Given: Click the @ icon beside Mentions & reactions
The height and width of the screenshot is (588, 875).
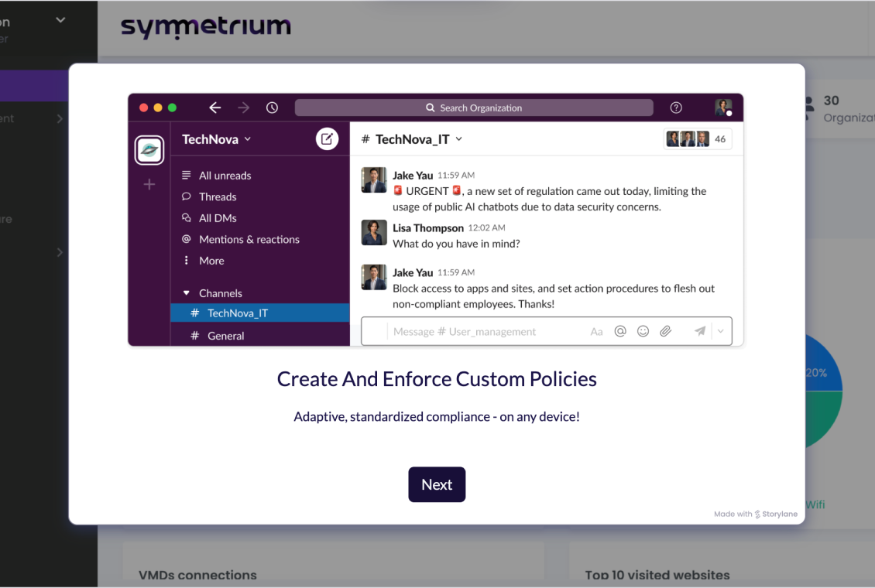Looking at the screenshot, I should (x=187, y=239).
